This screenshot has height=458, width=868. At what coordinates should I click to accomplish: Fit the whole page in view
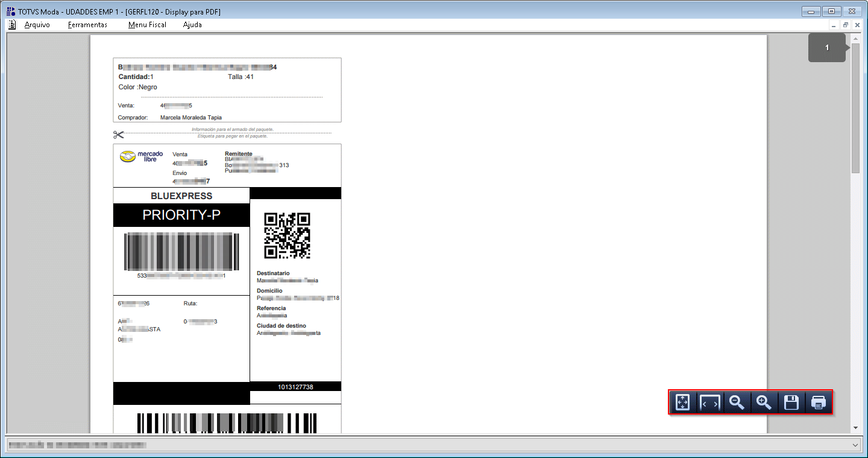point(682,402)
